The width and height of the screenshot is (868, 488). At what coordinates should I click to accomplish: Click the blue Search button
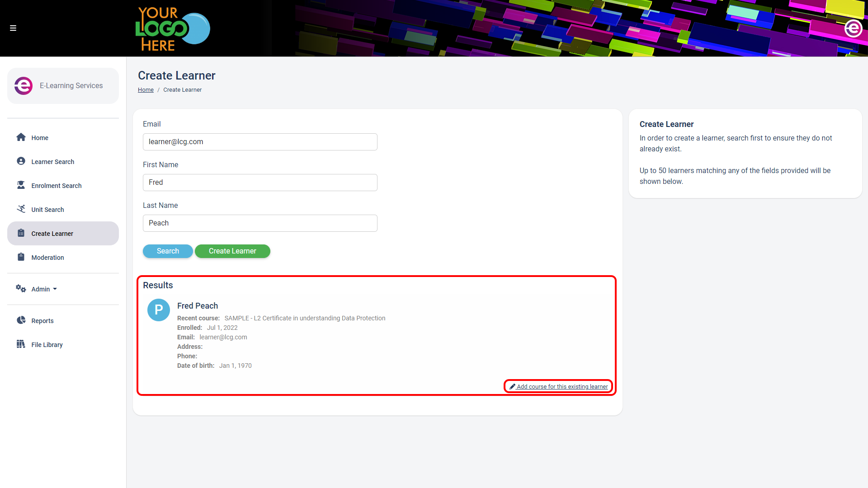click(x=168, y=251)
